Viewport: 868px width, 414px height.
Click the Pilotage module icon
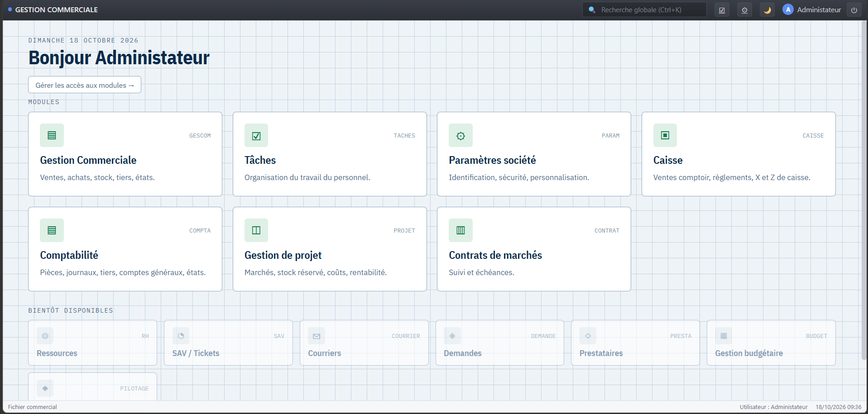click(x=45, y=388)
